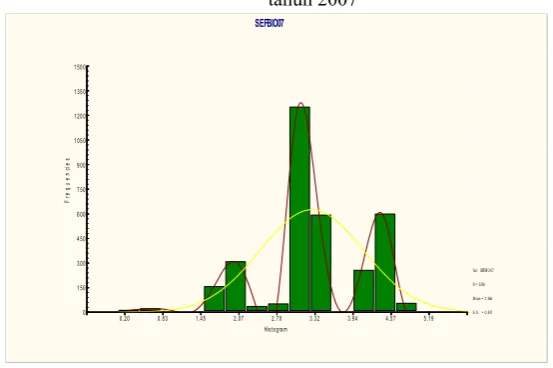Click the 'Histogram' caption below the x-axis

pyautogui.click(x=276, y=330)
